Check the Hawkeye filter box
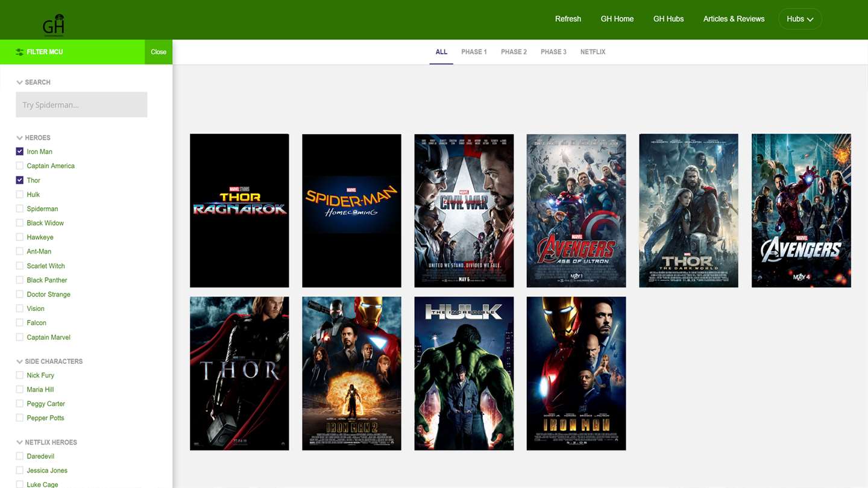 click(20, 237)
